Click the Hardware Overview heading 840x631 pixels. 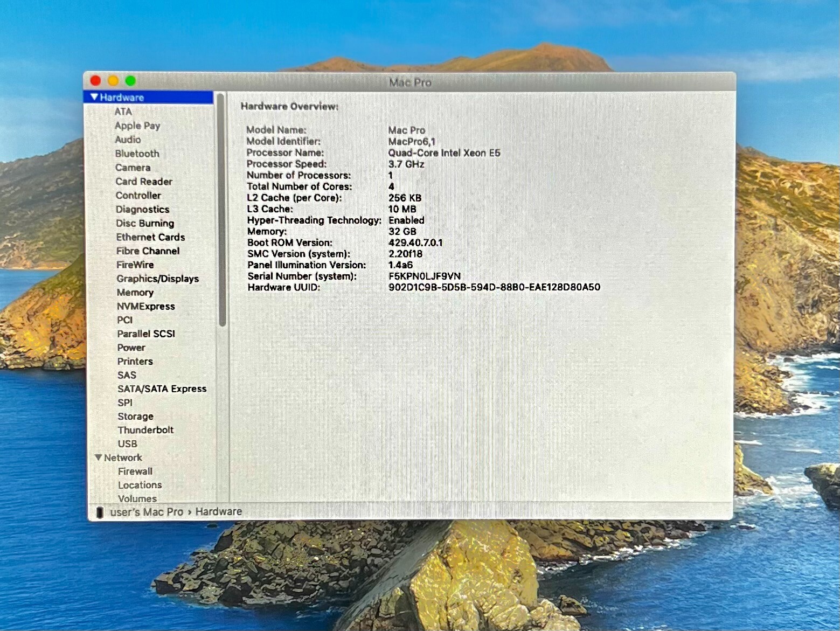click(x=289, y=107)
